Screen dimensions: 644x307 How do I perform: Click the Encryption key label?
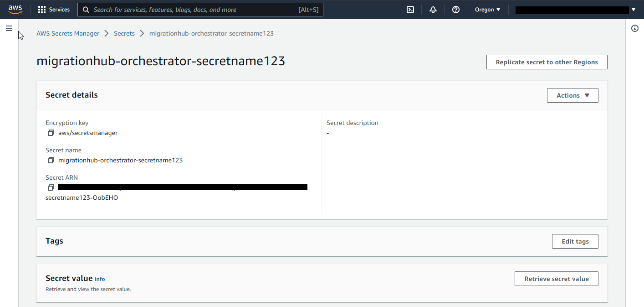click(67, 123)
